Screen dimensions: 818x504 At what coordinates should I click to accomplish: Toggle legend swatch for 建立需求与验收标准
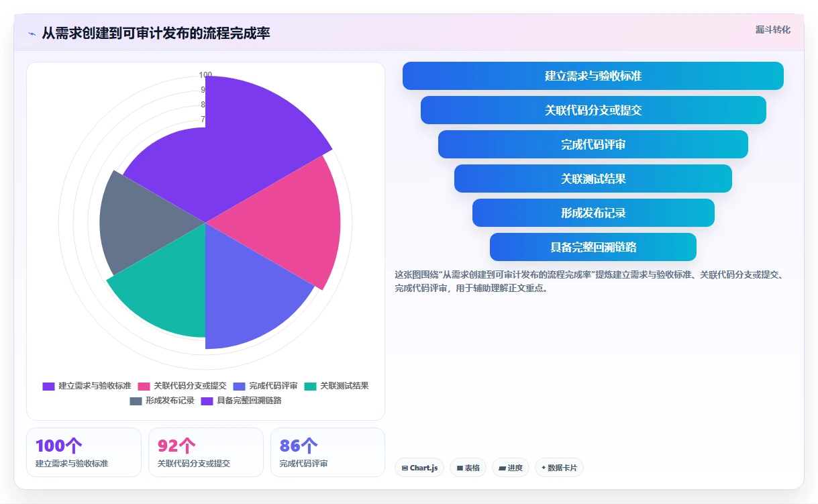pos(48,387)
